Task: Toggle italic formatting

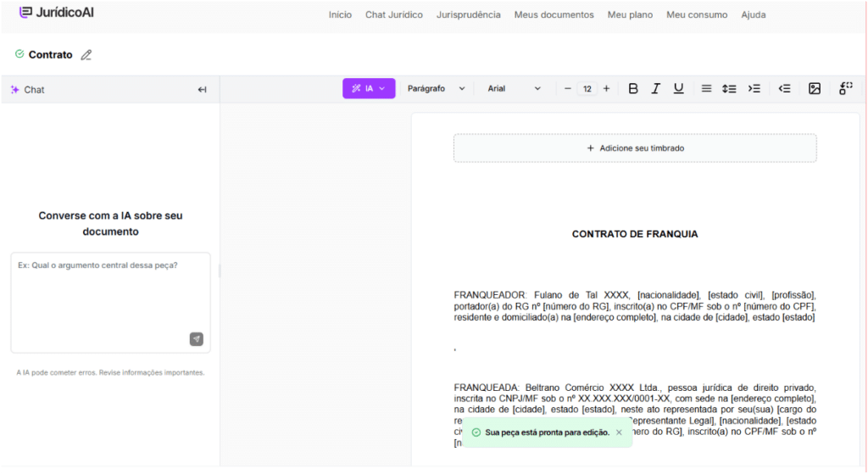Action: click(x=655, y=88)
